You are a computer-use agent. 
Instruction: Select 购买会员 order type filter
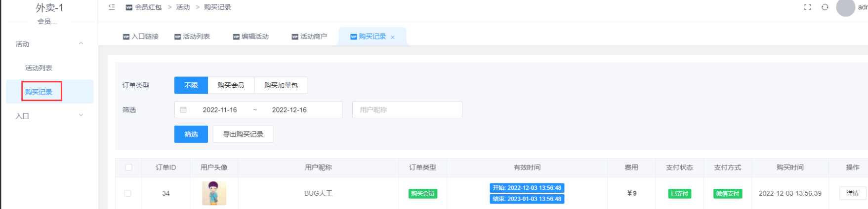click(231, 85)
